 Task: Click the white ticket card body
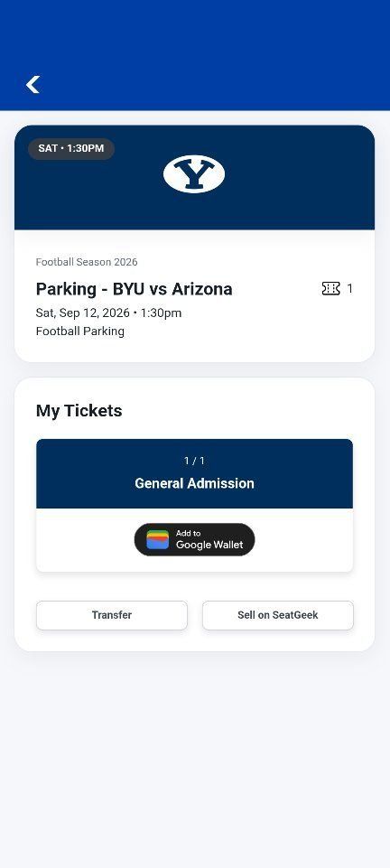pyautogui.click(x=195, y=540)
